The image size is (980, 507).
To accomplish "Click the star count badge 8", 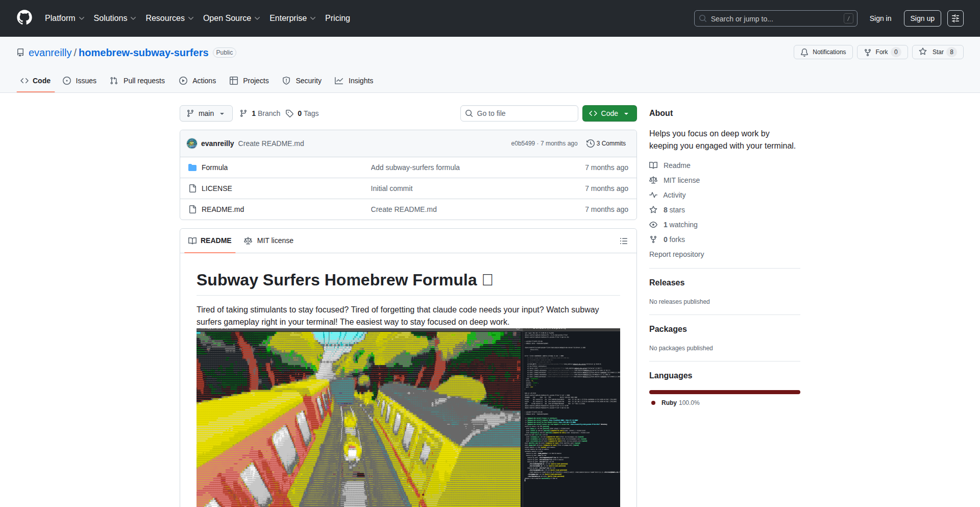I will (951, 52).
